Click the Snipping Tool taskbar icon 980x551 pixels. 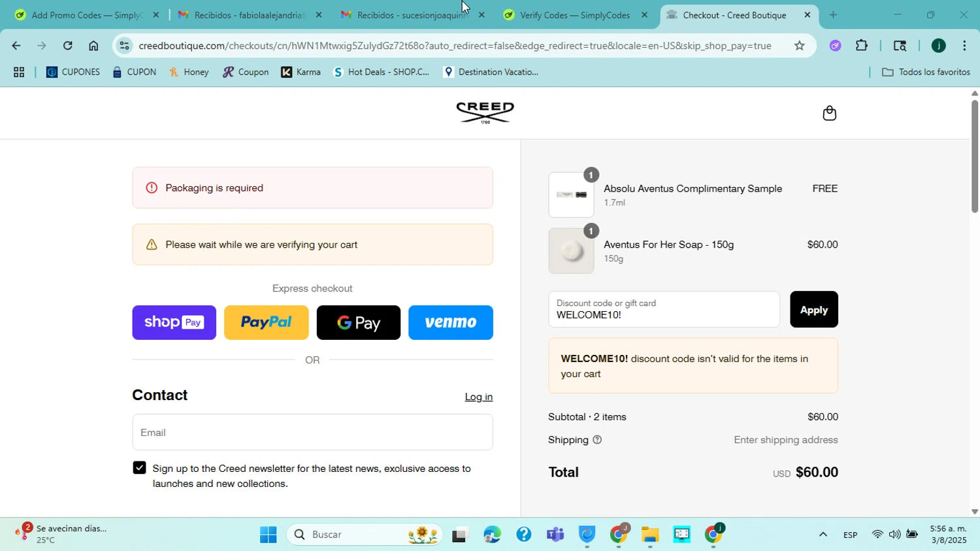pyautogui.click(x=682, y=535)
